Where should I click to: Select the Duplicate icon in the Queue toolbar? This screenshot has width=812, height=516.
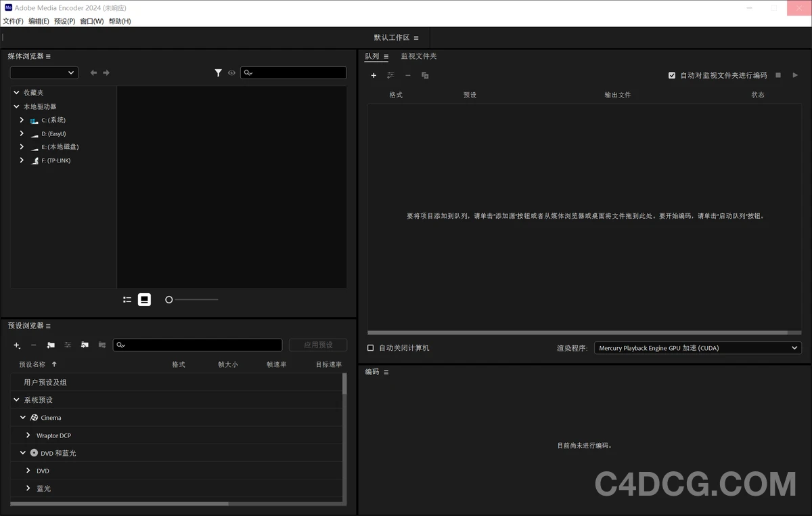point(425,75)
